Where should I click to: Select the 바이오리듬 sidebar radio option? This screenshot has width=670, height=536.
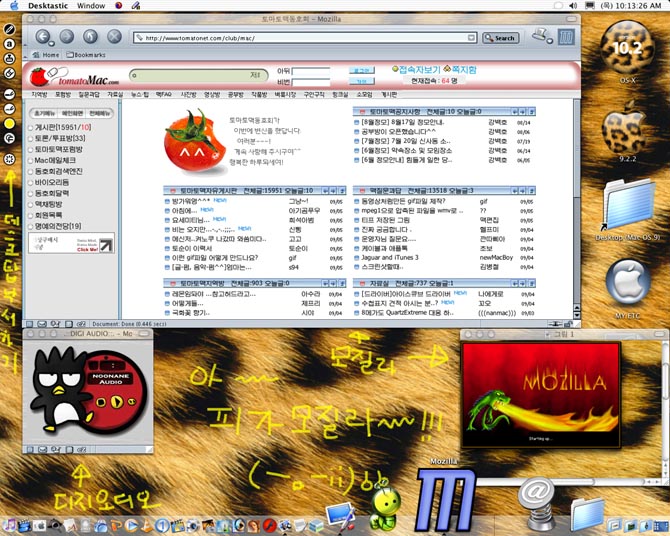(x=30, y=182)
